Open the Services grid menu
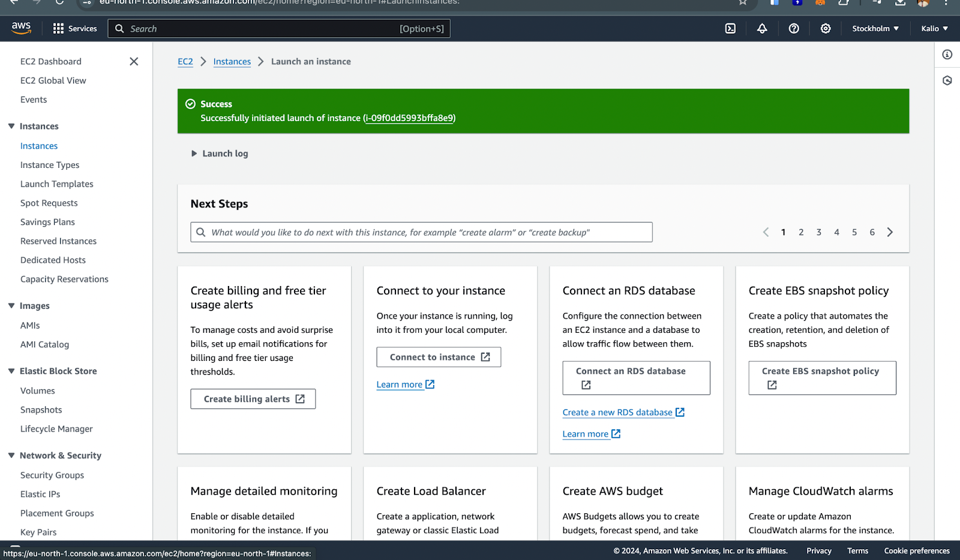This screenshot has height=560, width=960. 75,29
